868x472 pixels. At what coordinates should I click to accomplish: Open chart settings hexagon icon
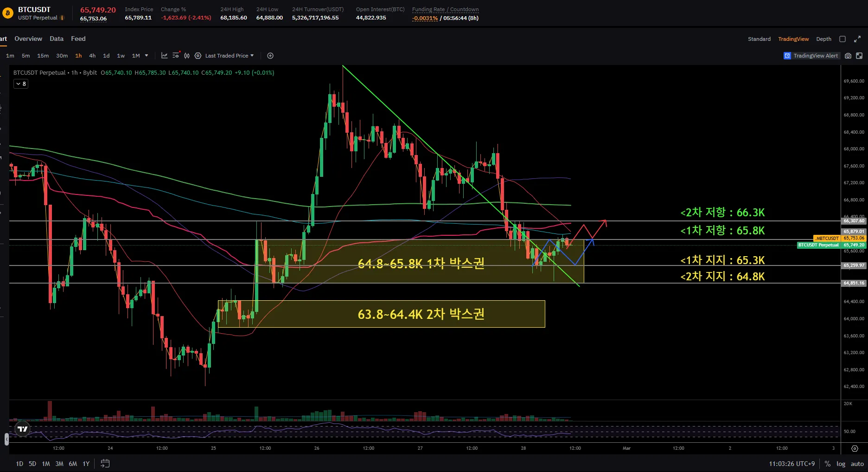(x=198, y=56)
